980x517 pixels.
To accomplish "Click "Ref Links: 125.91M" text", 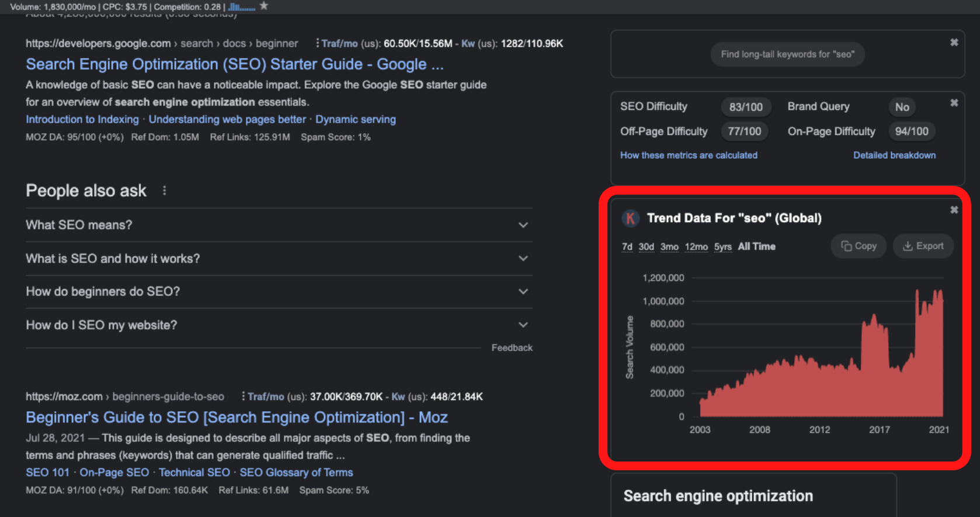I will point(250,137).
